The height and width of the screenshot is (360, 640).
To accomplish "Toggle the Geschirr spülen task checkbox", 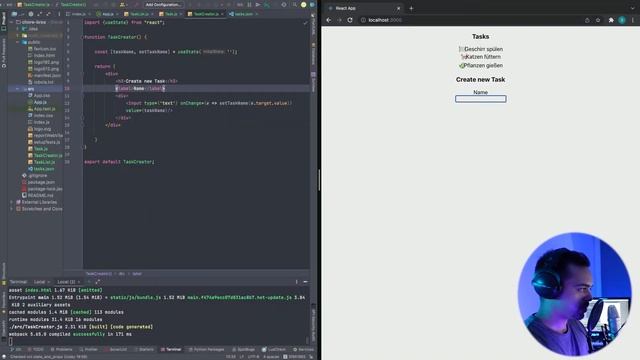I will [461, 49].
